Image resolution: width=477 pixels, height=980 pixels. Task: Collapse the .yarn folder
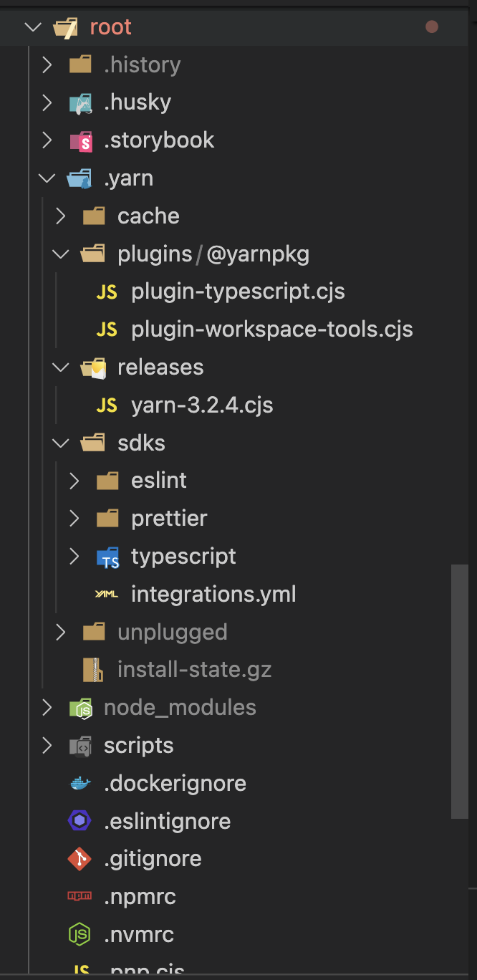[x=46, y=178]
